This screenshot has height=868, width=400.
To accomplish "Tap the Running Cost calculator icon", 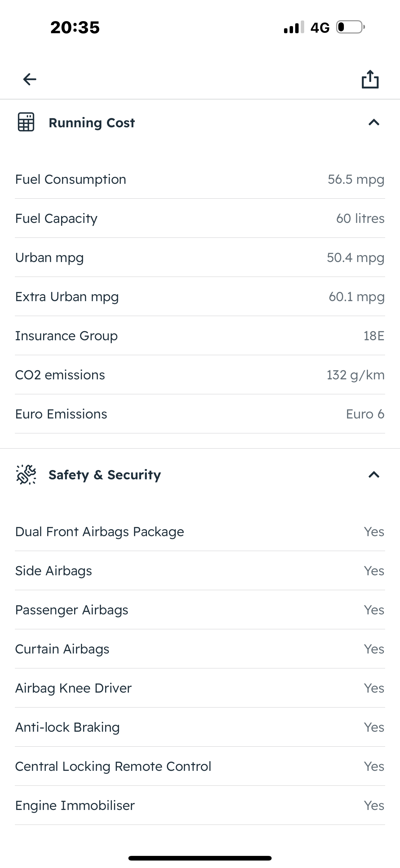I will (x=26, y=122).
